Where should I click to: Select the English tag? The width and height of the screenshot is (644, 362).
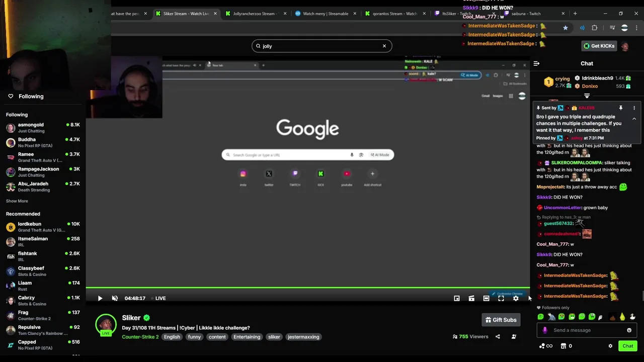coord(172,337)
